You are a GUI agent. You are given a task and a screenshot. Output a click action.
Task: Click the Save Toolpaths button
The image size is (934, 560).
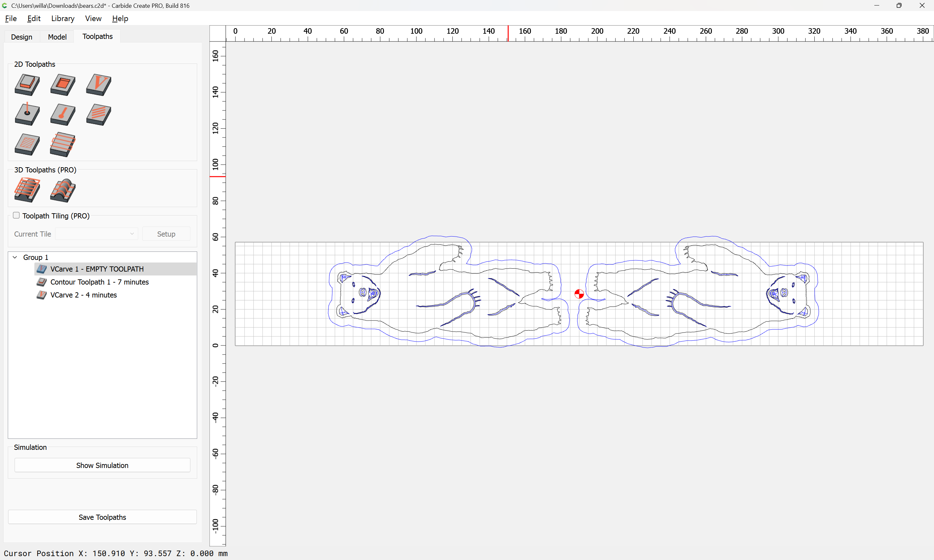[102, 517]
